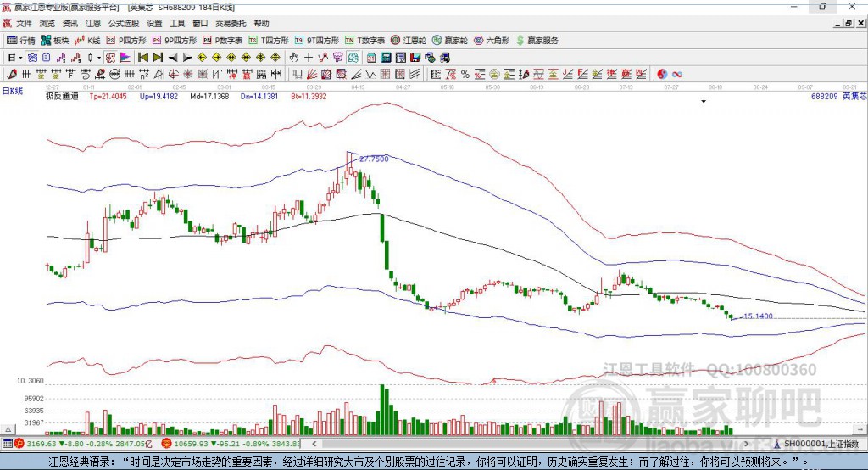Expand the candlestick style dropdown arrow
Image resolution: width=868 pixels, height=470 pixels.
99,58
